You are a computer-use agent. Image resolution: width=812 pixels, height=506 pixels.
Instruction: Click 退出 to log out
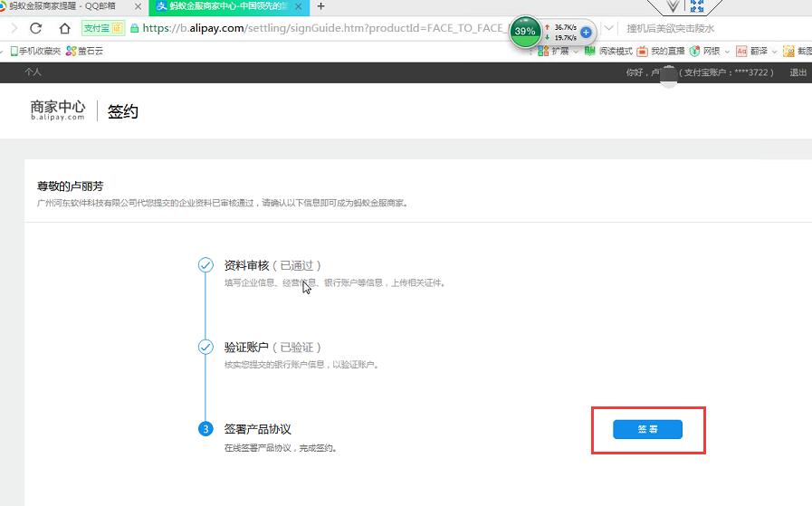798,72
